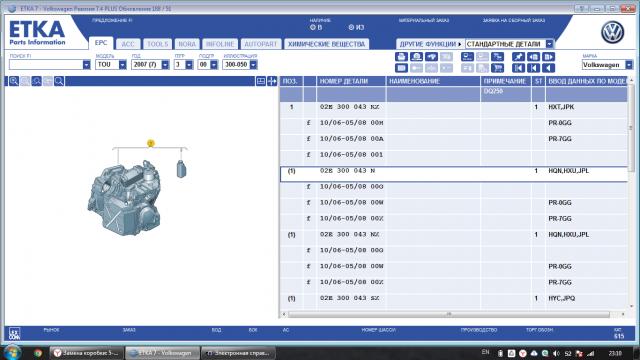Screen dimensions: 640x360
Task: Expand the Volkswagen brand dropdown
Action: click(x=629, y=64)
